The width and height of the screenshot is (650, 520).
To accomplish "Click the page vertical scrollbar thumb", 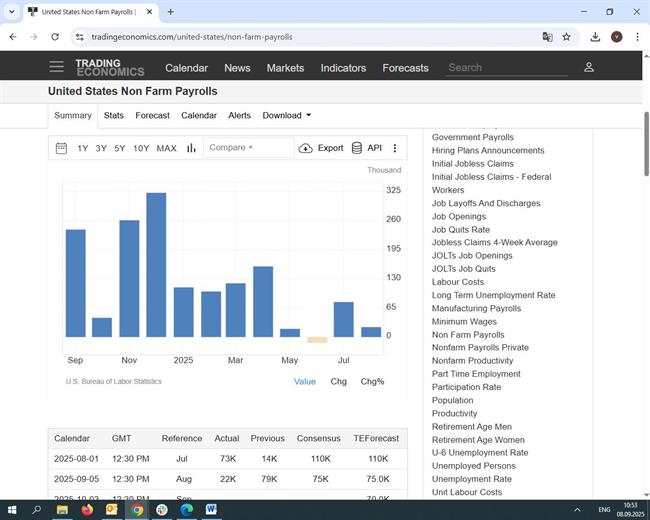I will click(646, 144).
